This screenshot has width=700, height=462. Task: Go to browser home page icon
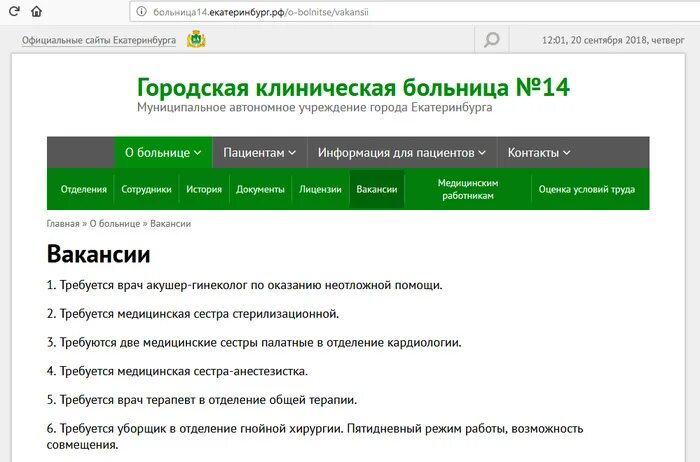tap(37, 11)
